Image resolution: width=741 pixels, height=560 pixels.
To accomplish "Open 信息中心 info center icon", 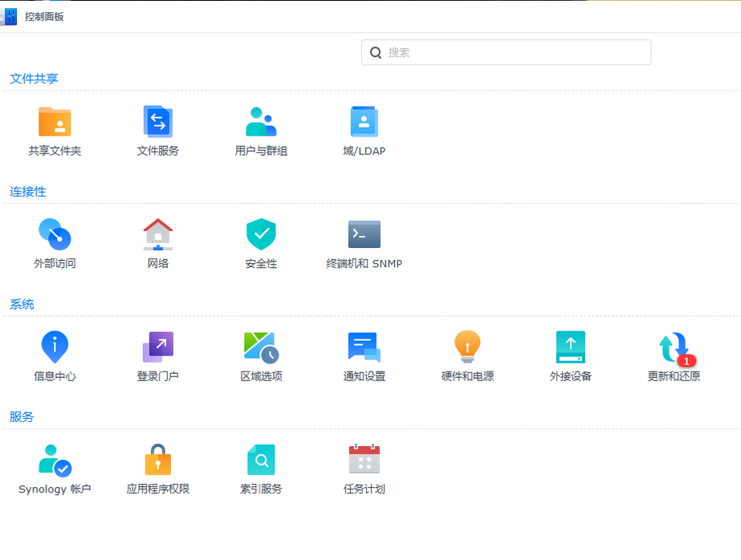I will (55, 347).
